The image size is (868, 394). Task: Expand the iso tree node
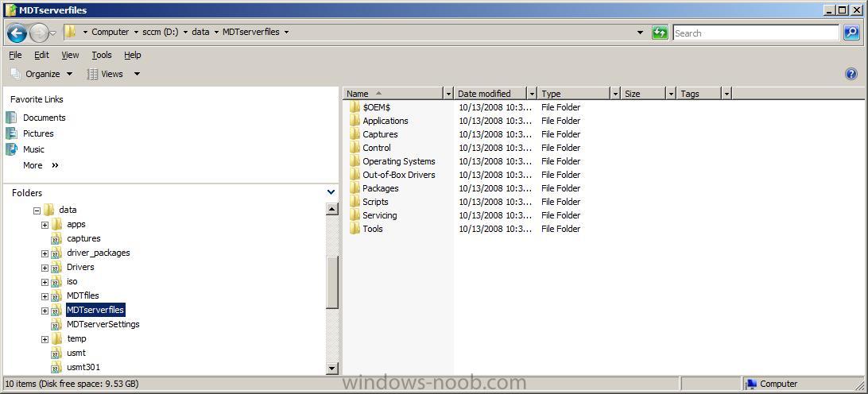(x=45, y=282)
